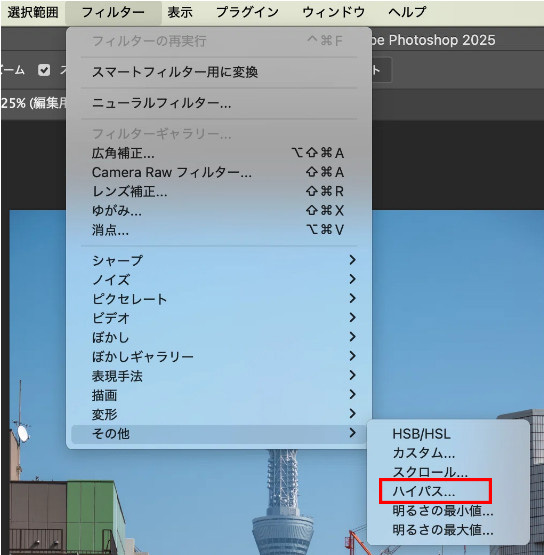Expand the 描画 submenu
The width and height of the screenshot is (544, 555).
(219, 395)
